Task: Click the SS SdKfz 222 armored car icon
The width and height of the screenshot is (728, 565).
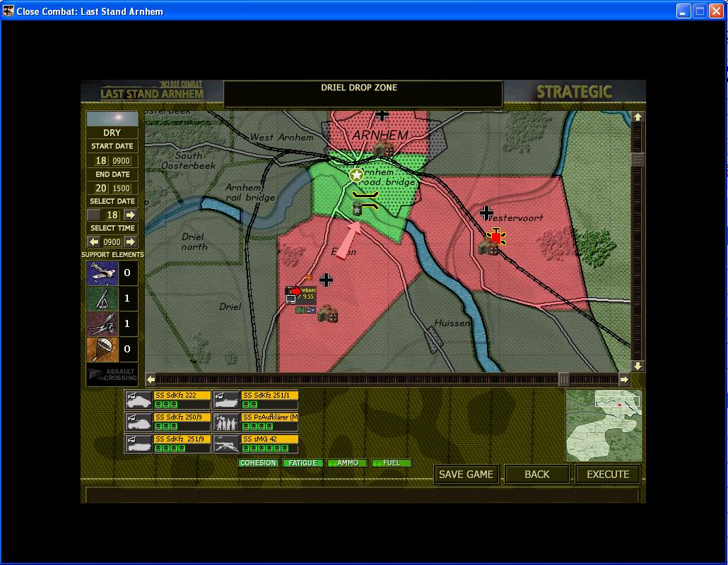Action: [x=139, y=400]
